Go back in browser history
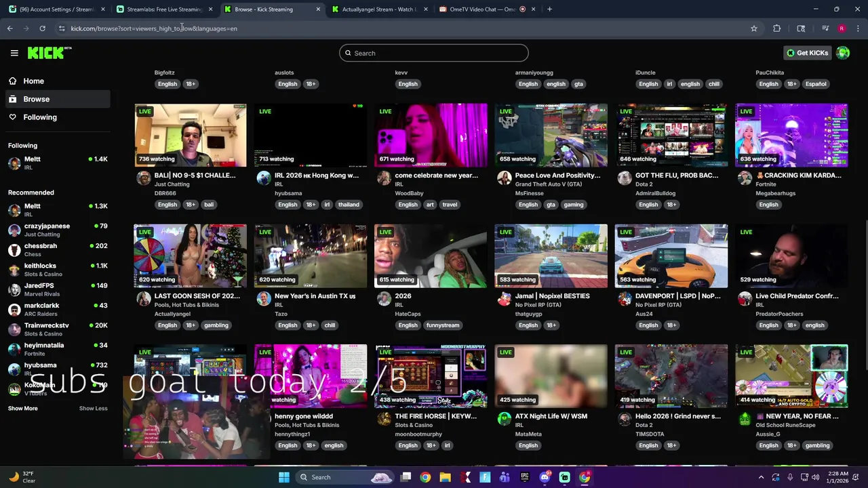The image size is (868, 488). (10, 28)
